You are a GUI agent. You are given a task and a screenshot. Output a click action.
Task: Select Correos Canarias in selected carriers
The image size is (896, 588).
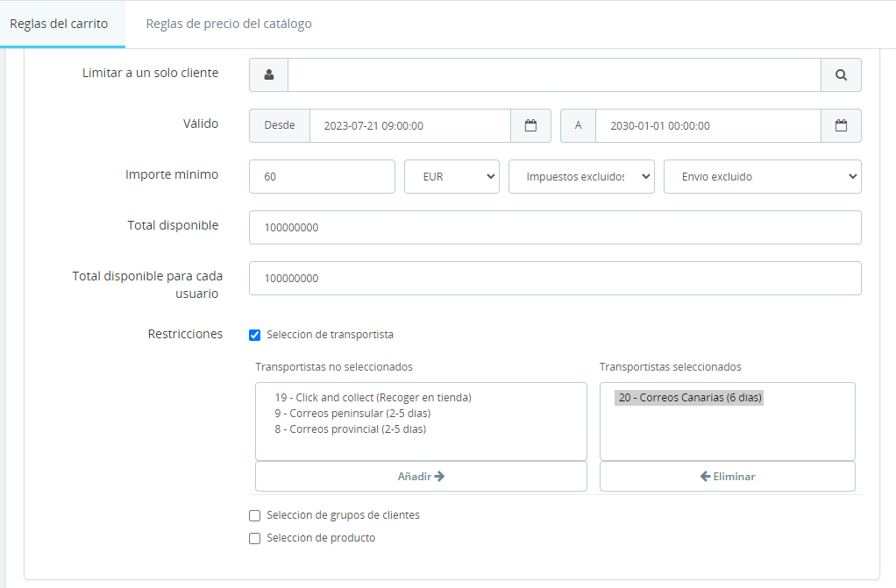[x=690, y=398]
